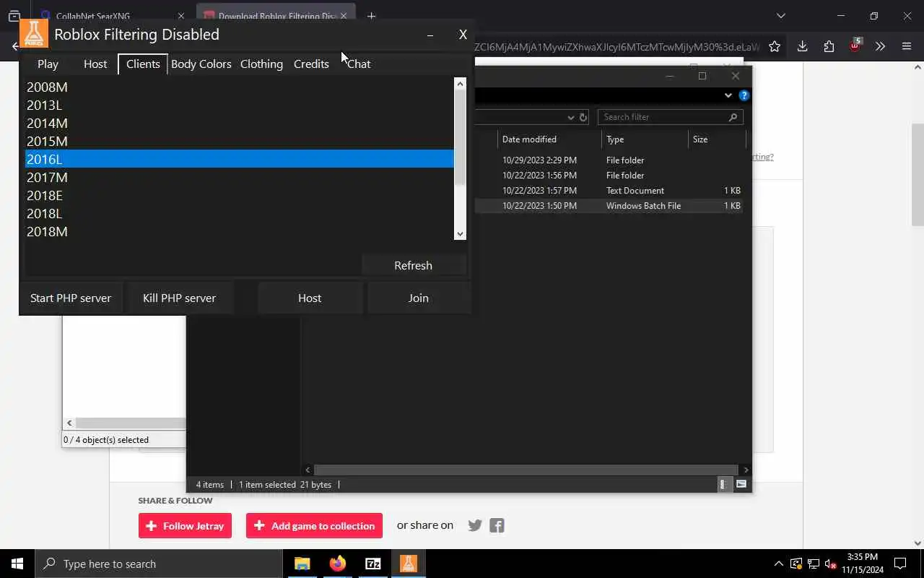This screenshot has width=924, height=578.
Task: Click the Roblox Filtering Disabled logo icon
Action: tap(34, 33)
